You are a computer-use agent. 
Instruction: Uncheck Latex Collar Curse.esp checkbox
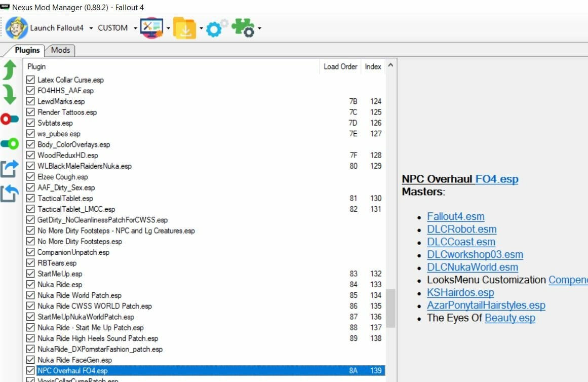30,80
